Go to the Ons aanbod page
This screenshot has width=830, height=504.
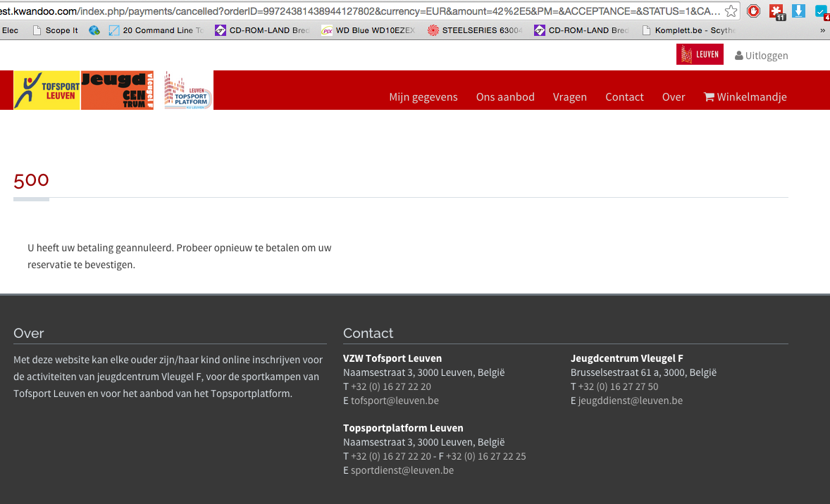point(505,97)
